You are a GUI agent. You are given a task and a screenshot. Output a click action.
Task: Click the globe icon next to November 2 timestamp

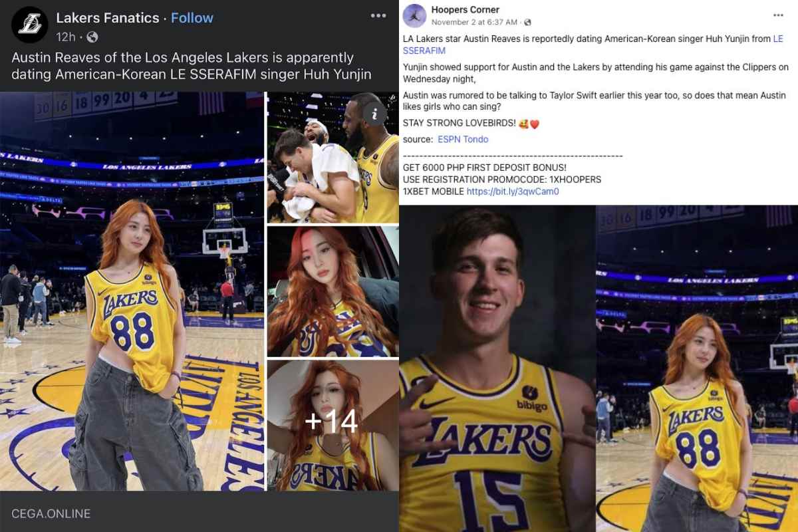[527, 23]
